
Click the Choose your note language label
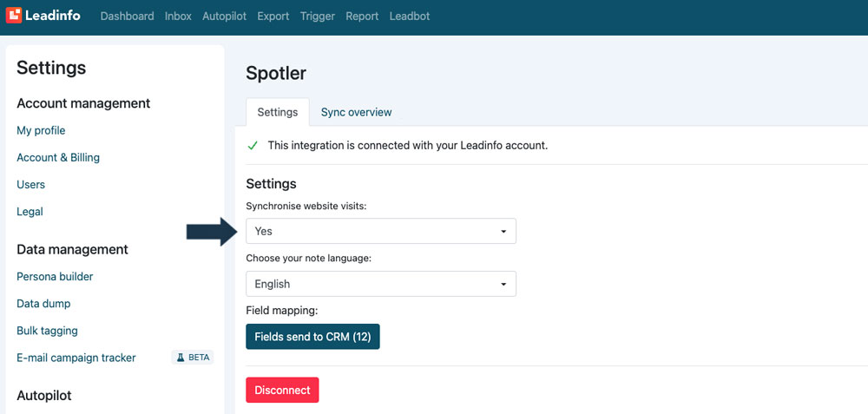pos(308,259)
